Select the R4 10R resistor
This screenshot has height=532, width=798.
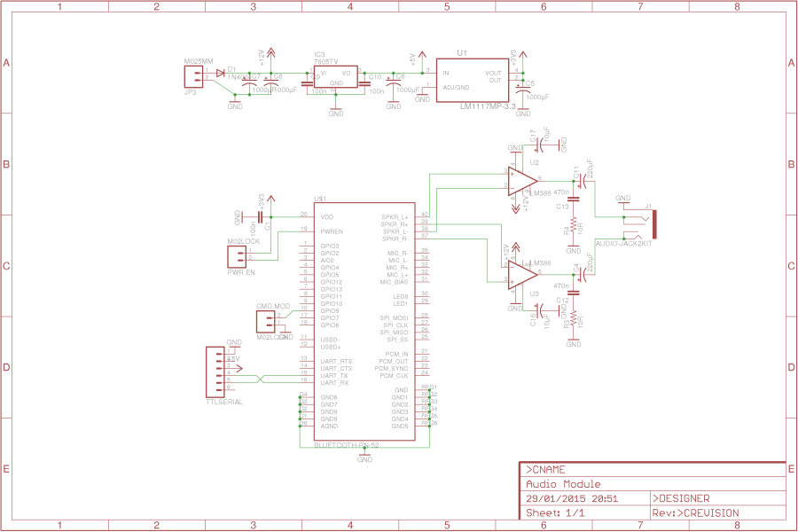click(575, 224)
